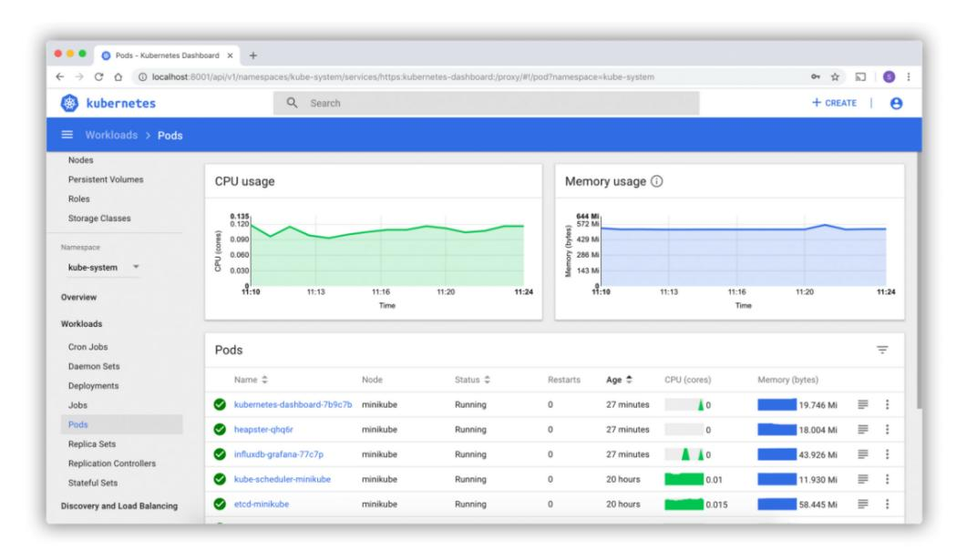977x560 pixels.
Task: Click influxdb-grafana memory bar 43.926 Mi
Action: [777, 454]
